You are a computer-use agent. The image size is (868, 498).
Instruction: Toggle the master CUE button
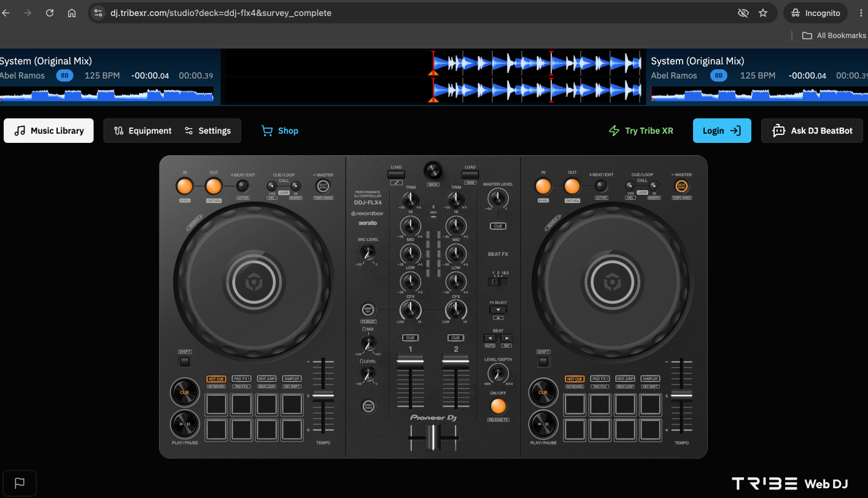click(x=498, y=226)
